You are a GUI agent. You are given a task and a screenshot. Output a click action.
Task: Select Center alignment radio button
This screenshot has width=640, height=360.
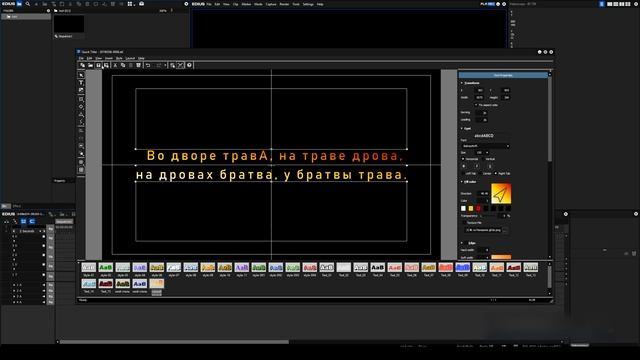tap(480, 173)
